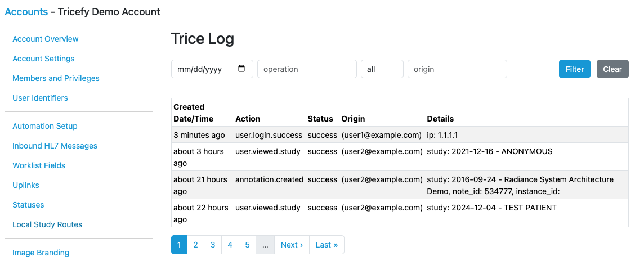Open Inbound HL7 Messages page
644x265 pixels.
click(x=55, y=146)
